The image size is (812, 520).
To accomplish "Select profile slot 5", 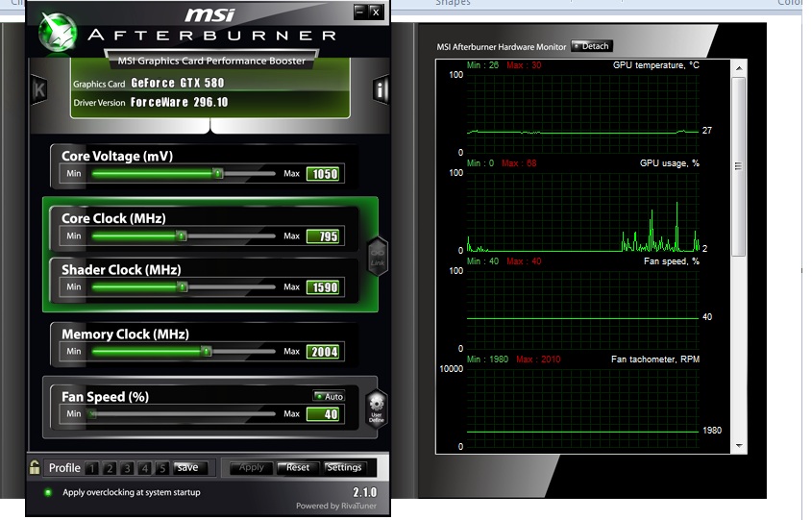I will tap(162, 468).
